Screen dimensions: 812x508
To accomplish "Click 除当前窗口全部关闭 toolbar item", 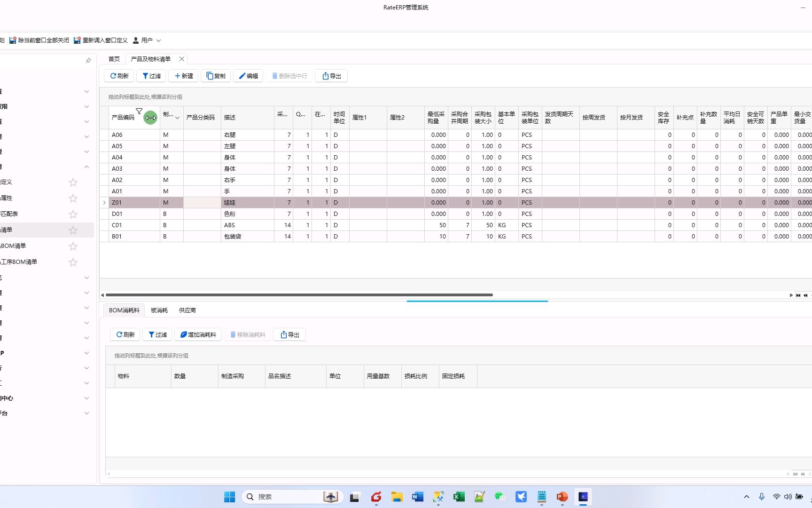I will click(39, 40).
